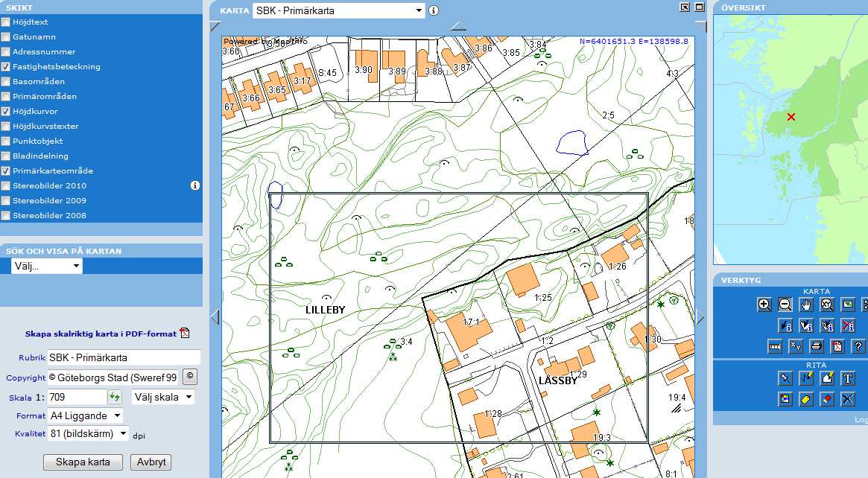Viewport: 868px width, 478px height.
Task: Click the Copyright text field
Action: tap(113, 377)
